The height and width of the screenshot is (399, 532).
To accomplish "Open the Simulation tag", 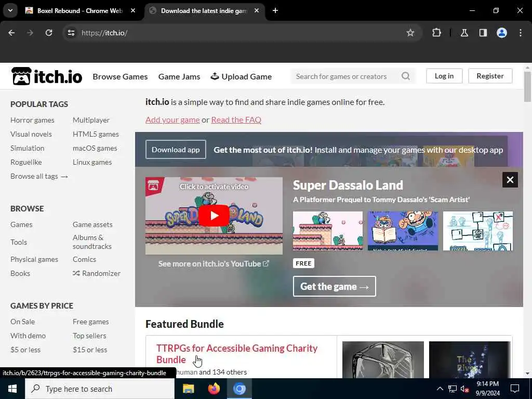I will [x=27, y=148].
